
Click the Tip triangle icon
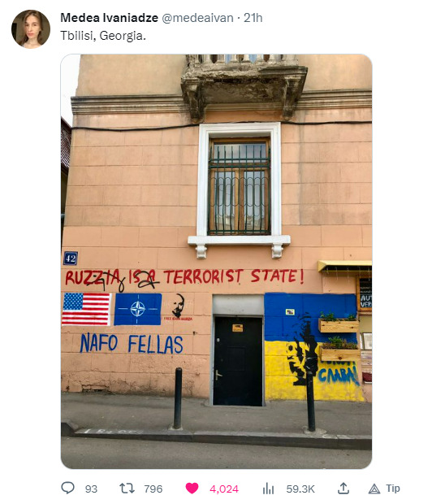(x=374, y=489)
